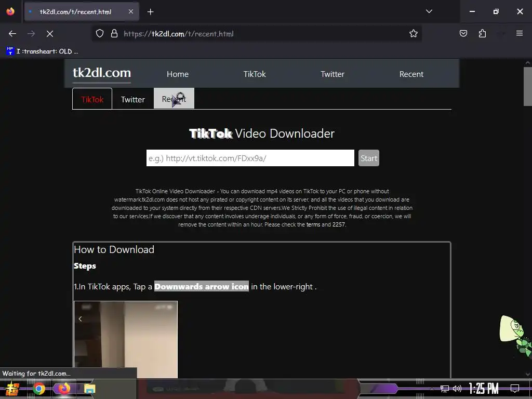The width and height of the screenshot is (532, 399).
Task: Click the Firefox logo at the window corner
Action: click(10, 11)
